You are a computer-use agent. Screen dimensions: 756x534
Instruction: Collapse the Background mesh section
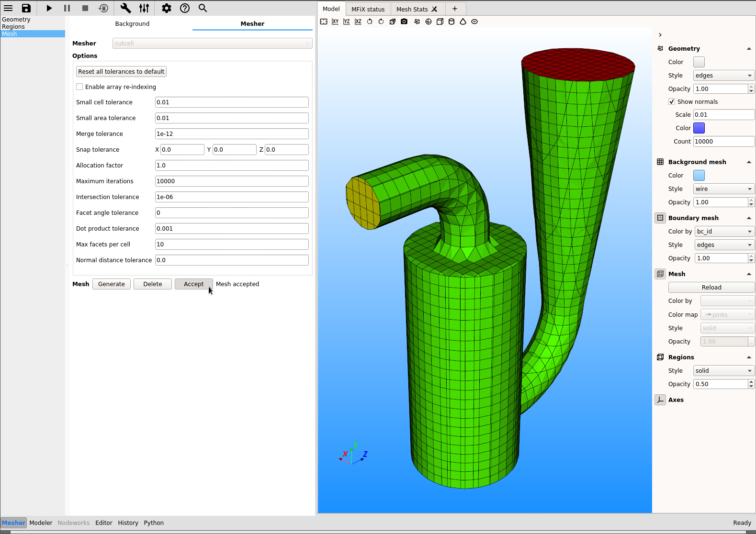click(749, 162)
